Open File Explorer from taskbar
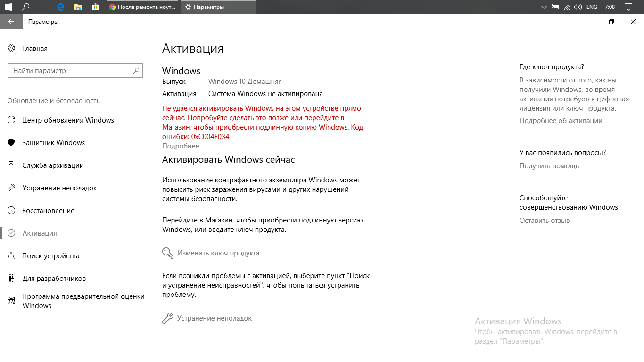The image size is (644, 362). (x=78, y=7)
